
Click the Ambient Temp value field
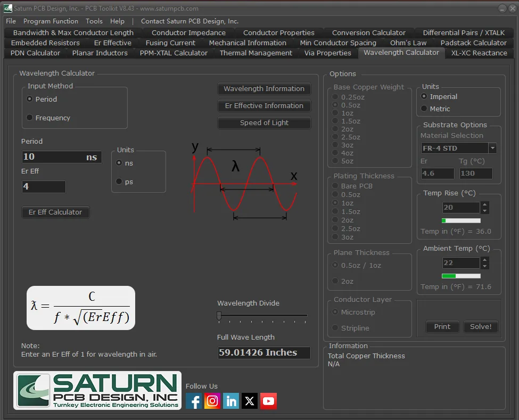click(461, 263)
